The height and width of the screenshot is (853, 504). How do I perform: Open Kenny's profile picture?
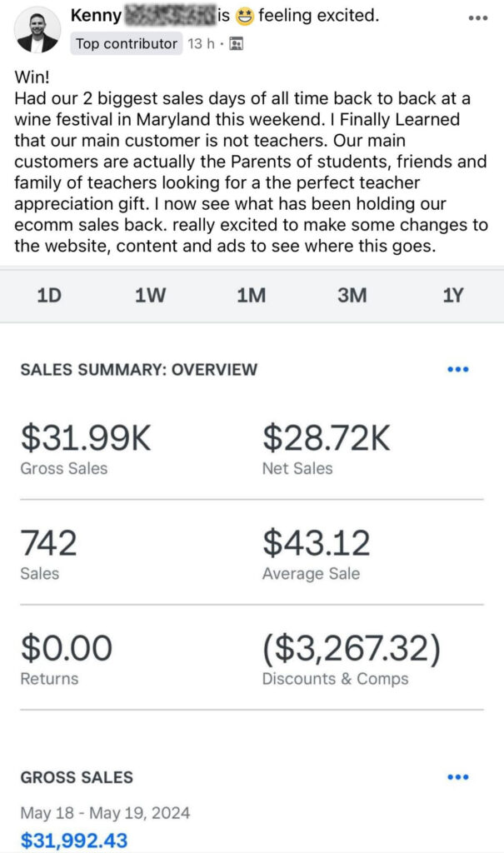pyautogui.click(x=37, y=31)
